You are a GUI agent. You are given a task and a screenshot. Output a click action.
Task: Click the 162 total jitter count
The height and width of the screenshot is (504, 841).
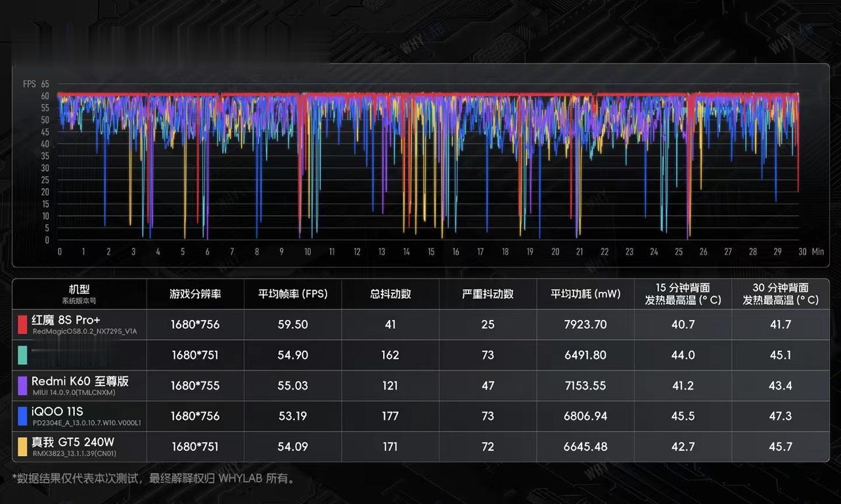pos(390,355)
